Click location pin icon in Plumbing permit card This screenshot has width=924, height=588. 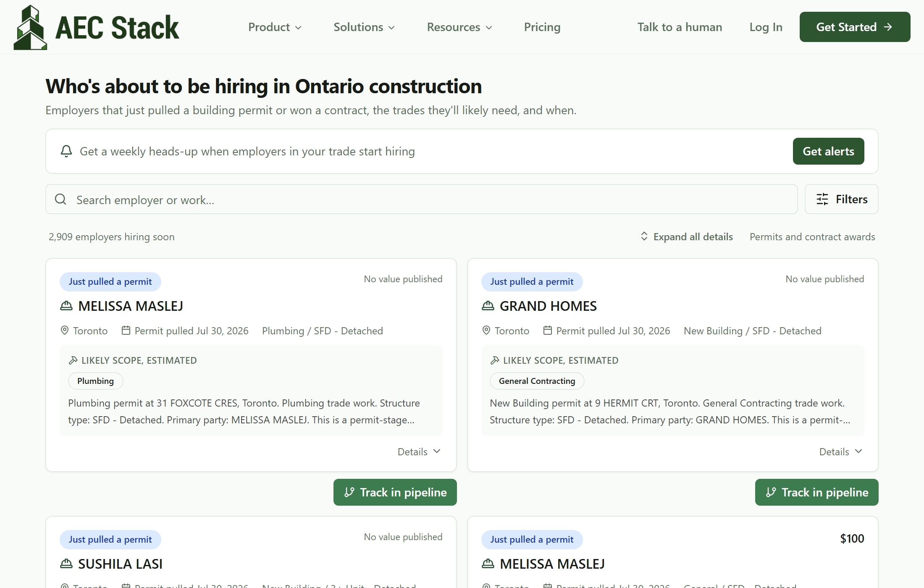[65, 331]
